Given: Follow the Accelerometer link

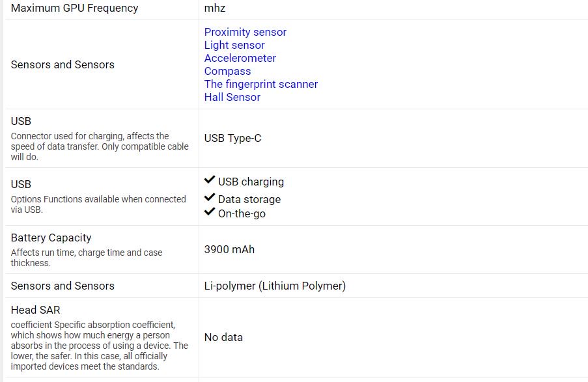Looking at the screenshot, I should pos(240,58).
